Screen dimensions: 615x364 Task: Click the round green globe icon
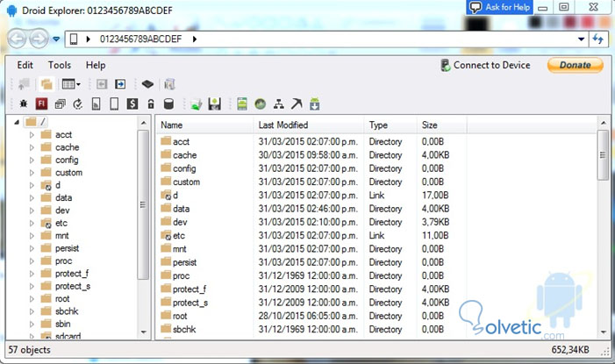[x=260, y=104]
